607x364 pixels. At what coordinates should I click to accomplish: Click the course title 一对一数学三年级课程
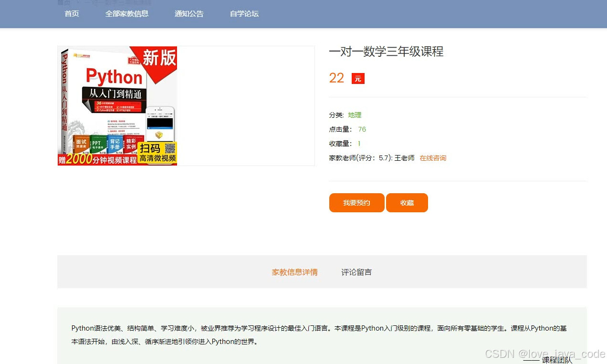tap(386, 52)
